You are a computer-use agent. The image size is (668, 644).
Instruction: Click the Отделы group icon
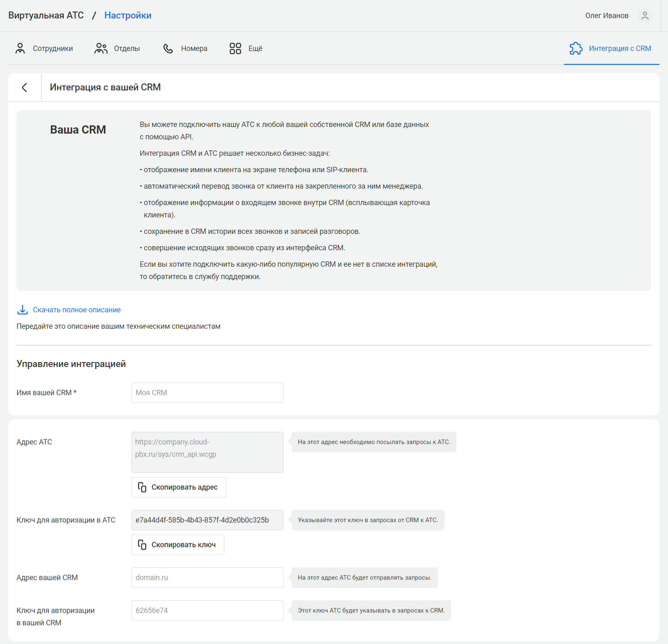tap(101, 48)
